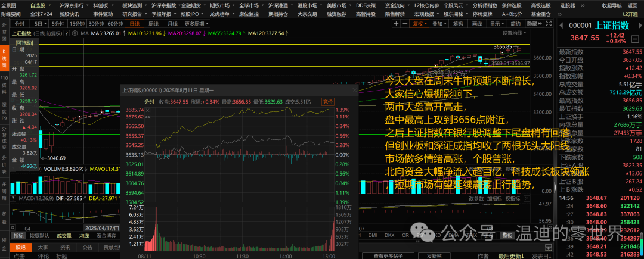Click the 收起导航 link
This screenshot has height=259, width=644.
pyautogui.click(x=611, y=5)
